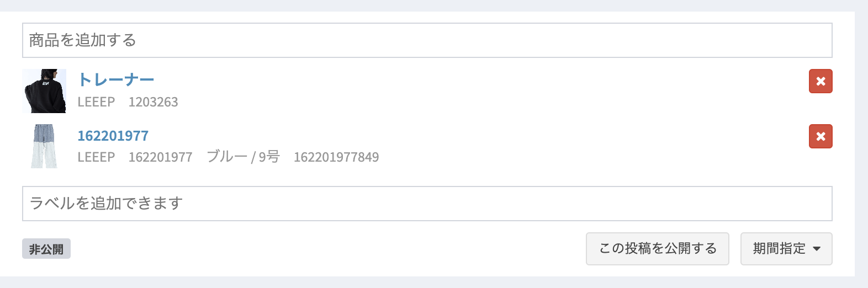Focus the ラベルを追加できます label field
Screen dimensions: 868x288
tap(427, 204)
